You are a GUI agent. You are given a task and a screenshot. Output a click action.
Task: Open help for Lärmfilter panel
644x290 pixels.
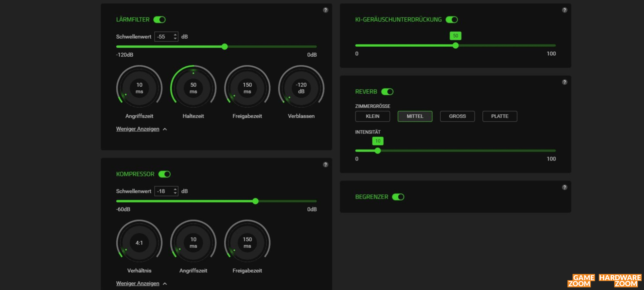point(326,10)
